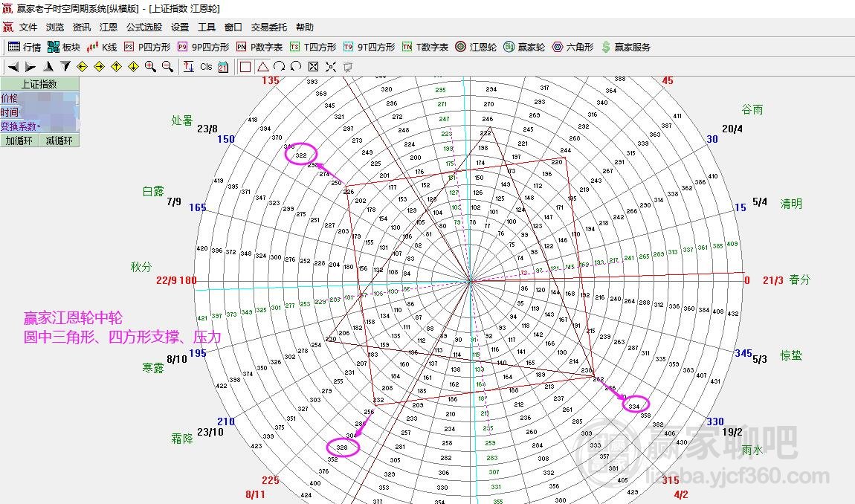
Task: Open the 窗口 menu
Action: pos(233,28)
